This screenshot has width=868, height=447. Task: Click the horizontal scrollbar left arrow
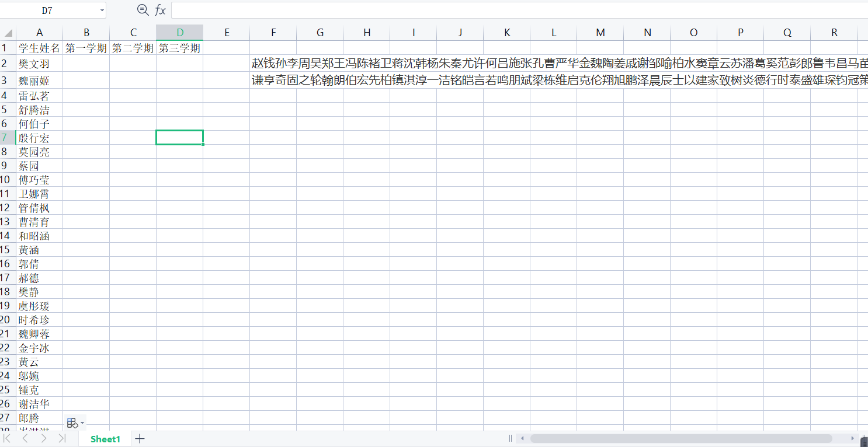pyautogui.click(x=522, y=438)
